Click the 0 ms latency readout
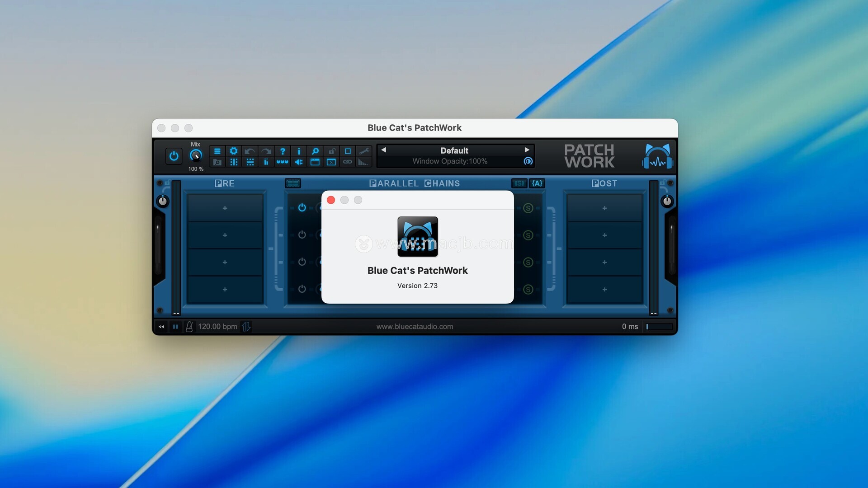 pyautogui.click(x=630, y=327)
